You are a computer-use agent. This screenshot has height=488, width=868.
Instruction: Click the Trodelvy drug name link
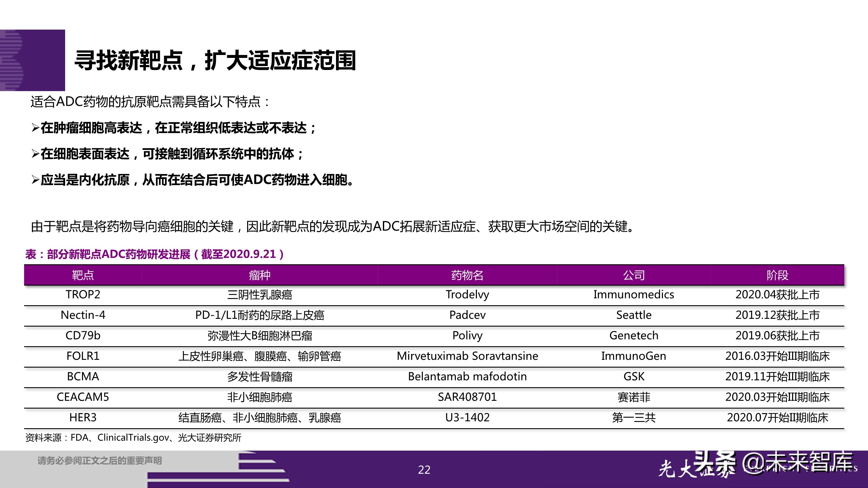pyautogui.click(x=468, y=295)
